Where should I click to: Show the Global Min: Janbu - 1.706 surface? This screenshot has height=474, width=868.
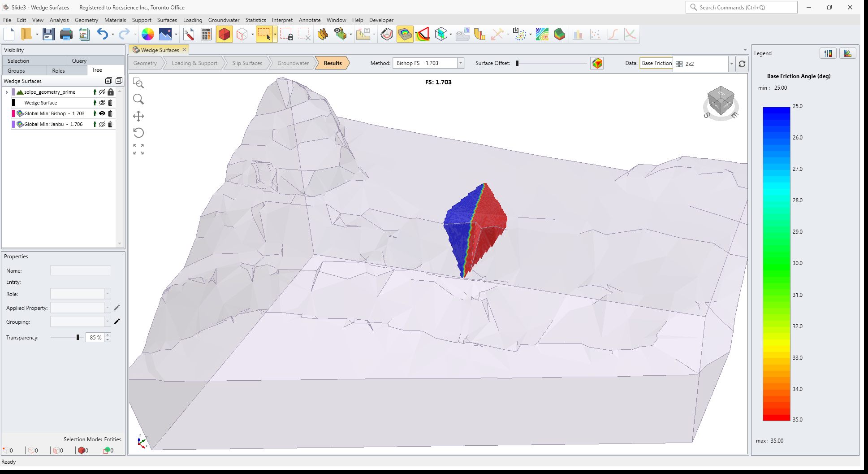[x=102, y=124]
